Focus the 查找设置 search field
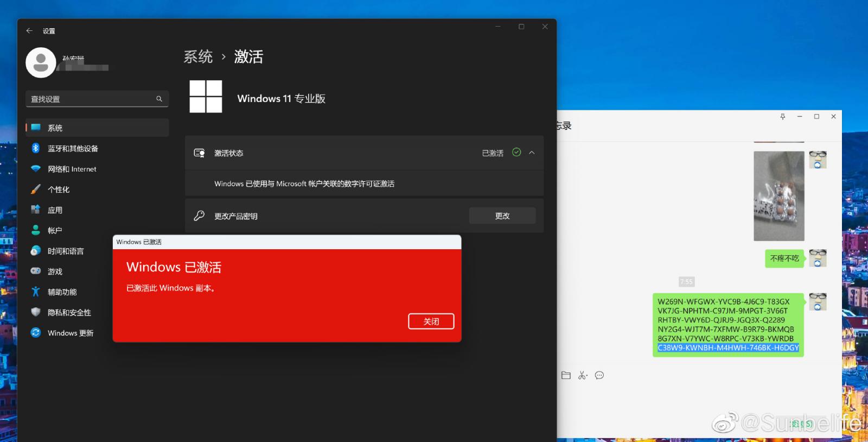The height and width of the screenshot is (442, 868). pyautogui.click(x=97, y=99)
